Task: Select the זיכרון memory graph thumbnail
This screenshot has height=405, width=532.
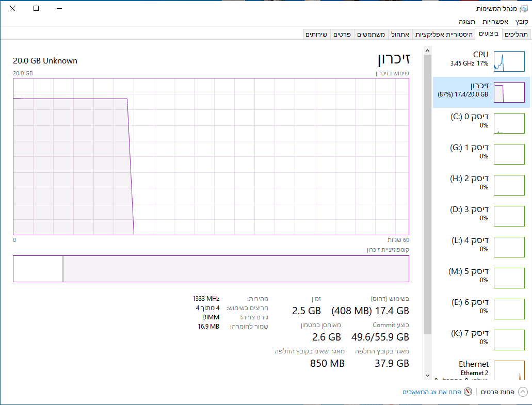Action: click(x=509, y=92)
